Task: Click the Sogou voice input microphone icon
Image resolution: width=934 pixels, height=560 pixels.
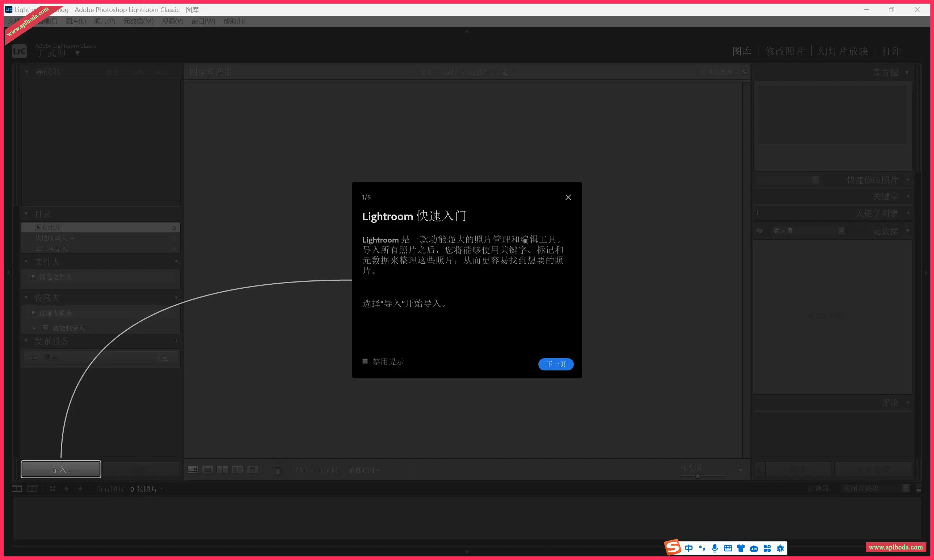Action: (x=714, y=548)
